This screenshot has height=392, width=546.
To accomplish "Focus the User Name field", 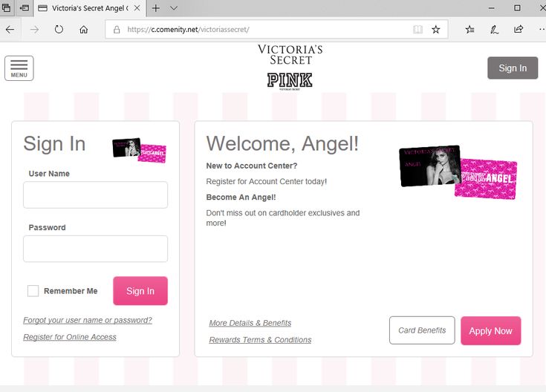I will click(95, 195).
